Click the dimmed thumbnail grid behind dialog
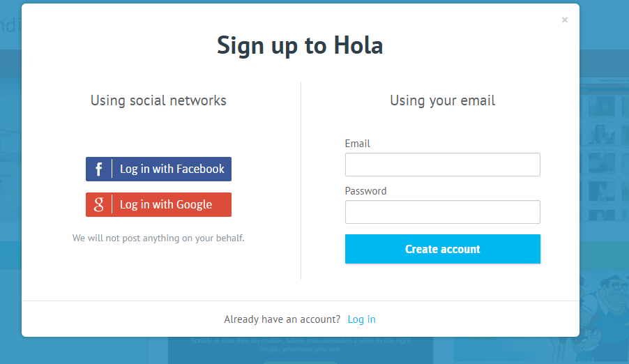Viewport: 629px width, 364px height. pos(604,149)
